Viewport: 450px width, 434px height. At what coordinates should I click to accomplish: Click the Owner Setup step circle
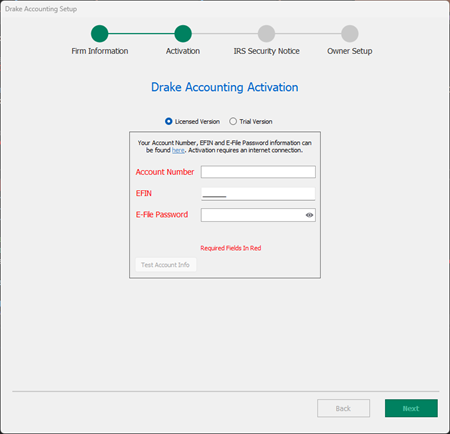[x=350, y=34]
